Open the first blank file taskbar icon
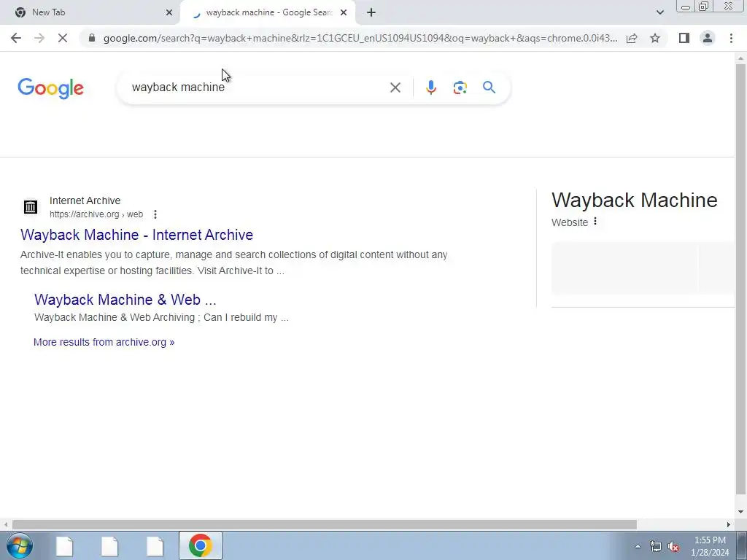Image resolution: width=747 pixels, height=560 pixels. click(64, 546)
